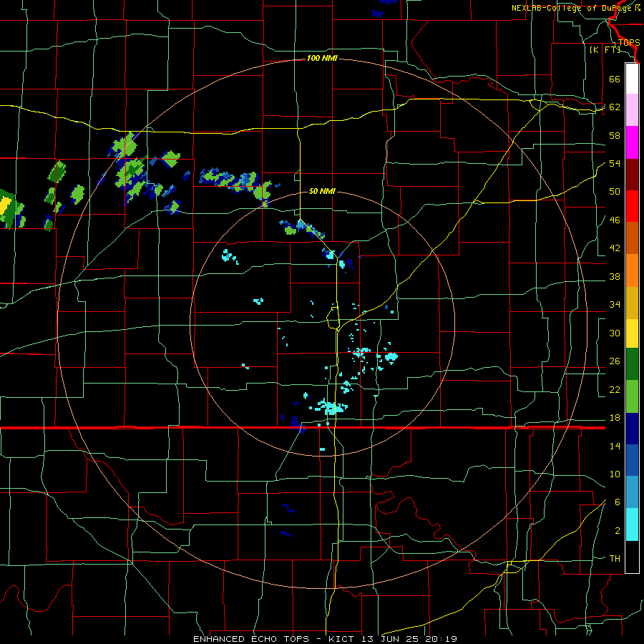Image resolution: width=644 pixels, height=644 pixels.
Task: Click the 62 value on the legend
Action: 615,107
